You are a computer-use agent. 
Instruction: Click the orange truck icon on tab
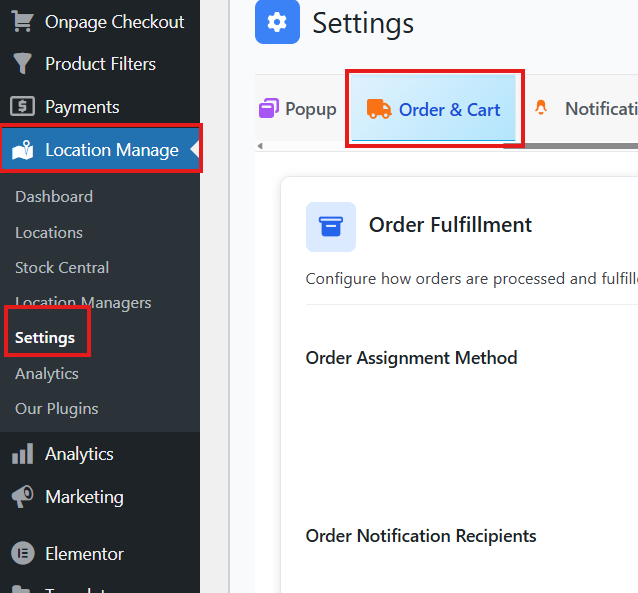point(379,109)
